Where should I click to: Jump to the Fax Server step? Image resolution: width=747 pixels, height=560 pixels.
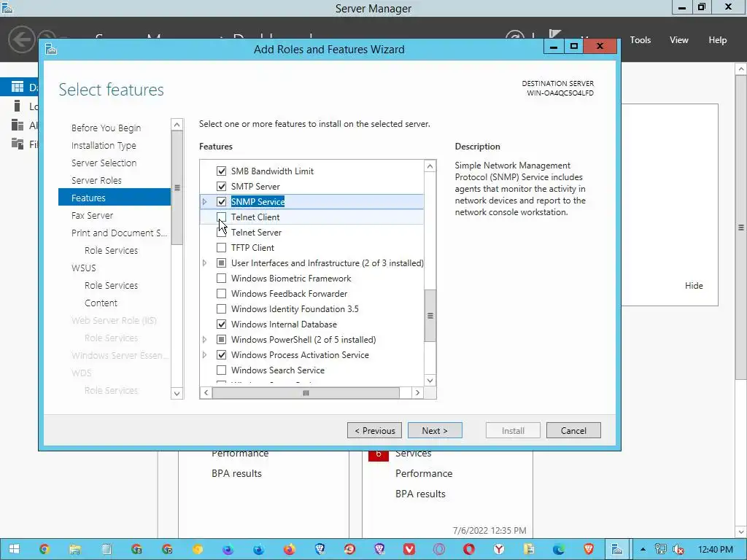tap(93, 215)
